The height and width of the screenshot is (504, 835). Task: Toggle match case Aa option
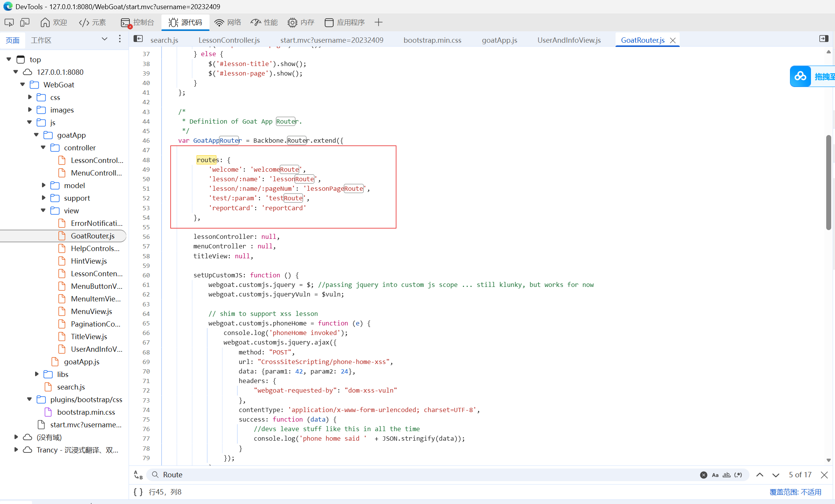tap(715, 475)
